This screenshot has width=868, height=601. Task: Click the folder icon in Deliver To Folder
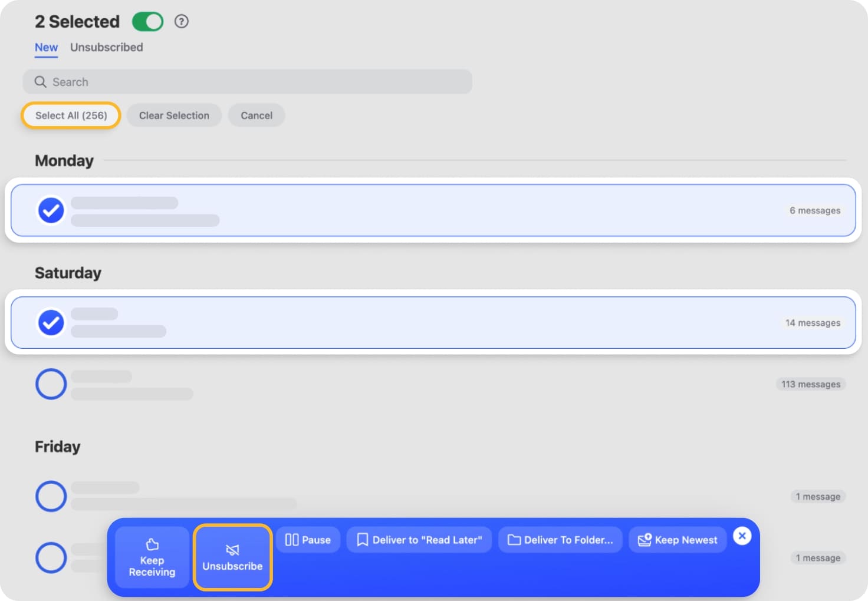(514, 539)
